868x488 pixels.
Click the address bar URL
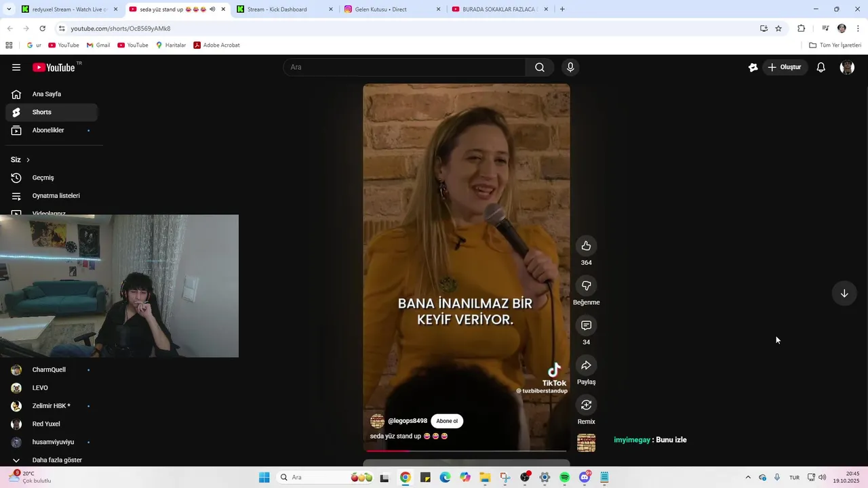tap(121, 28)
